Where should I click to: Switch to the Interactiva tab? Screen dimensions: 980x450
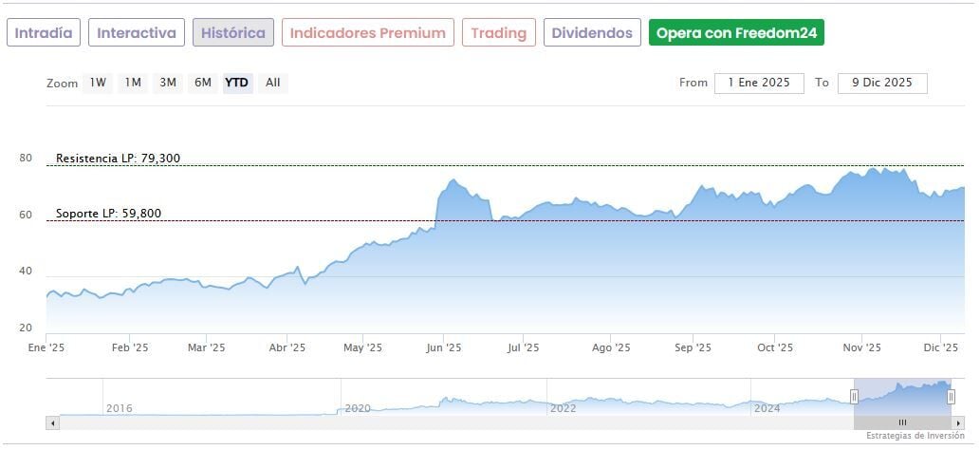(x=137, y=33)
